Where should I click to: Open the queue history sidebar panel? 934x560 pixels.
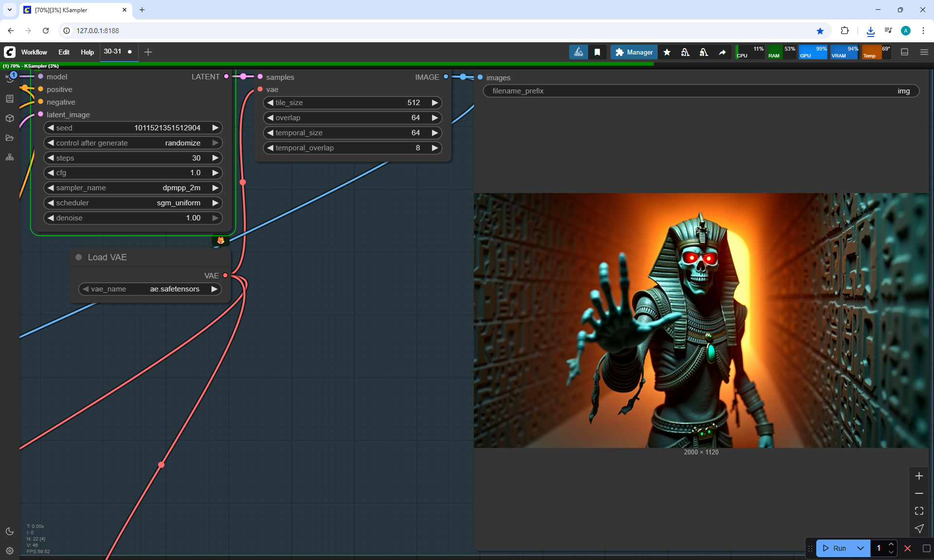click(x=10, y=78)
